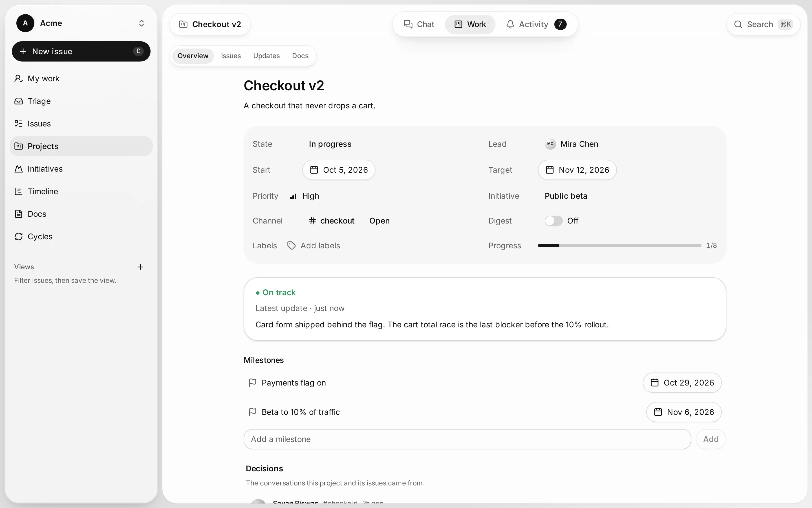Open the Updates sub-tab
Viewport: 812px width, 508px height.
[266, 56]
